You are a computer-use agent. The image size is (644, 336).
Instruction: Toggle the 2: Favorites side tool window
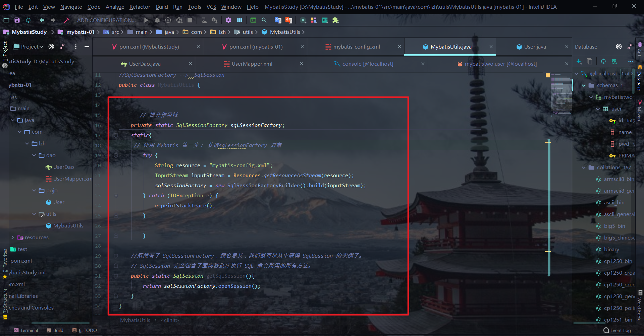coord(5,264)
